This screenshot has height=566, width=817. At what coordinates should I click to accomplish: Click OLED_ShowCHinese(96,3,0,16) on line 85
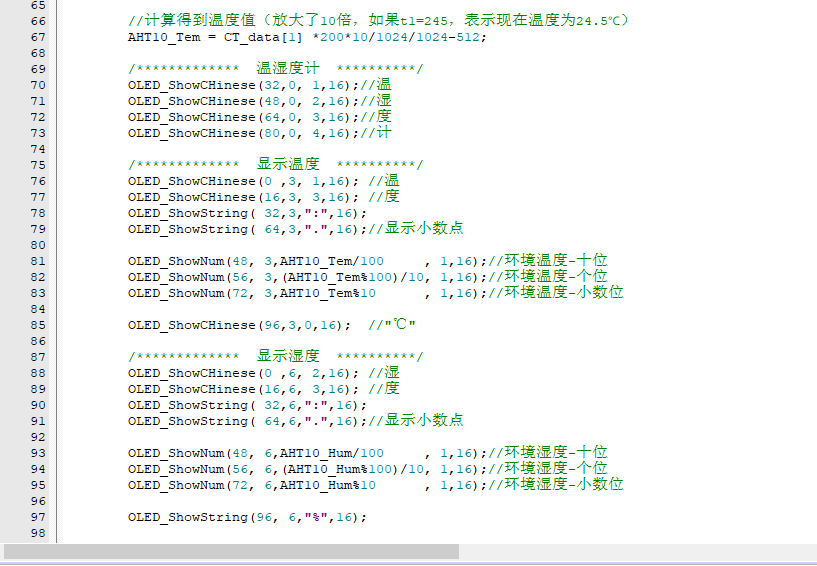coord(239,325)
